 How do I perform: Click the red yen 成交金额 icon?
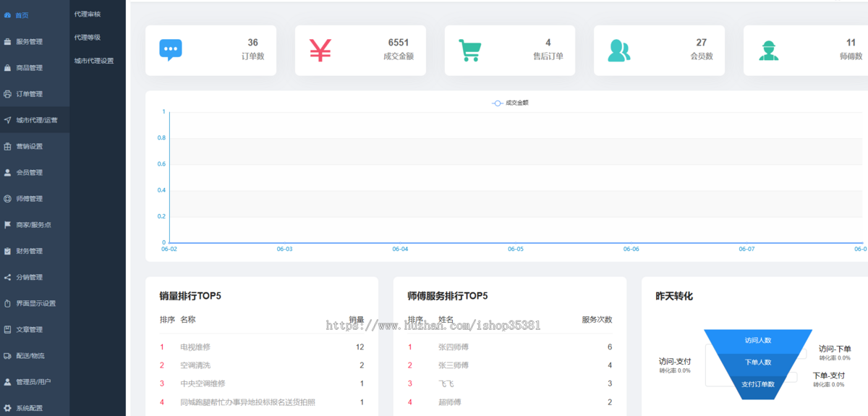tap(320, 50)
